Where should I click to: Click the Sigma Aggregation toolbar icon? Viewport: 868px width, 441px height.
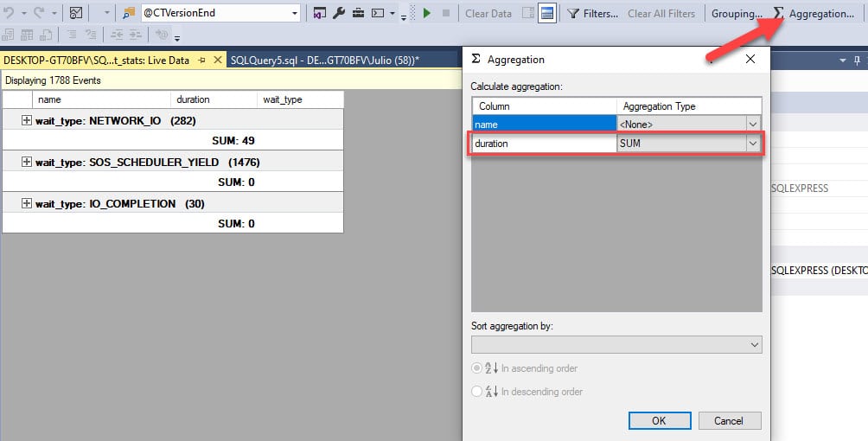[778, 13]
